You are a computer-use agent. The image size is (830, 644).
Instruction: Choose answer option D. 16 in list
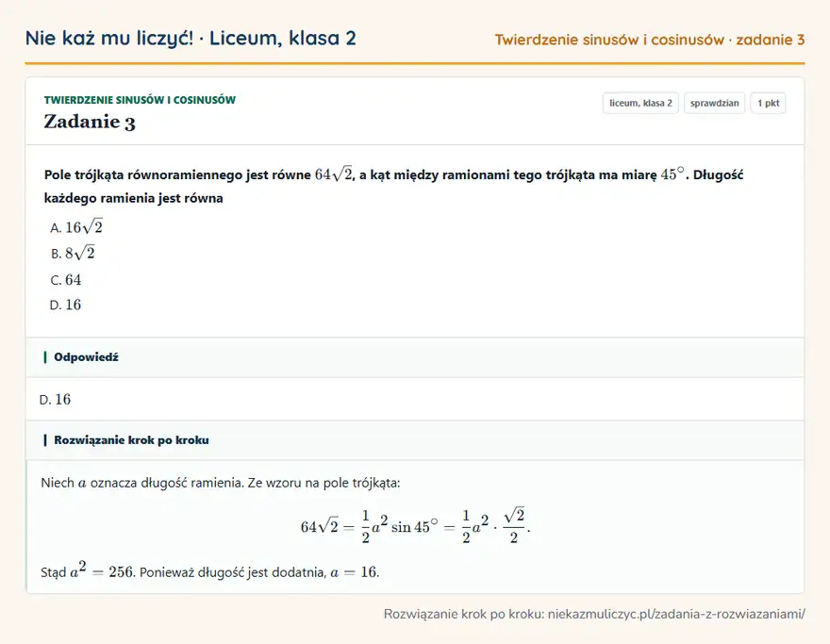pos(65,305)
